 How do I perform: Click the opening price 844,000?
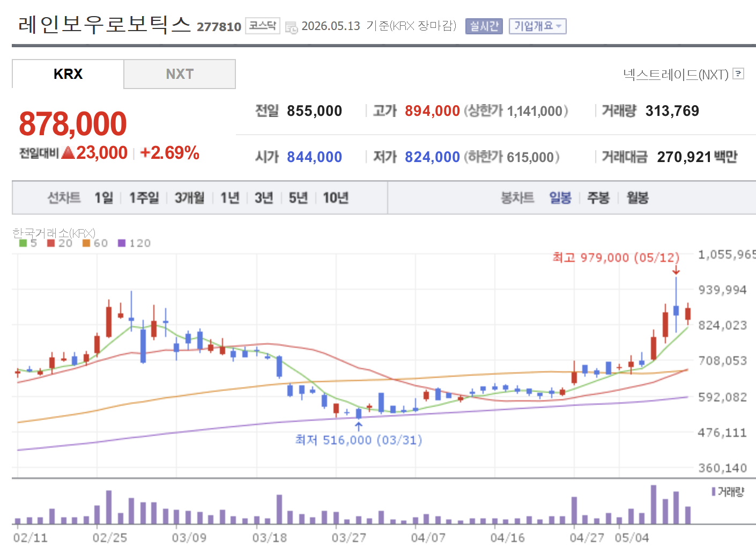coord(314,157)
